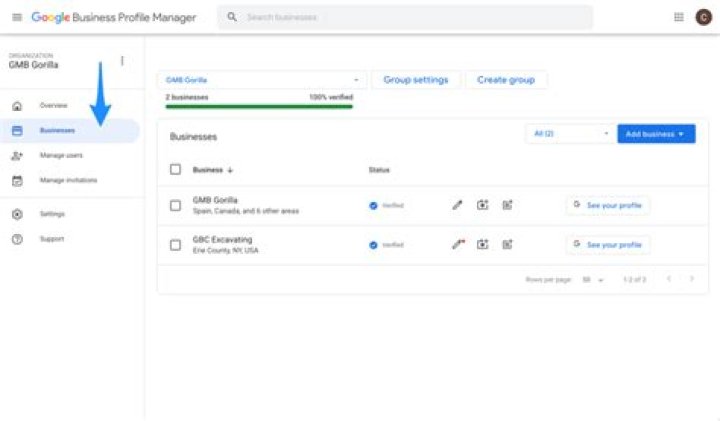Create post for GBC Excavating
Image resolution: width=720 pixels, height=421 pixels.
[507, 244]
